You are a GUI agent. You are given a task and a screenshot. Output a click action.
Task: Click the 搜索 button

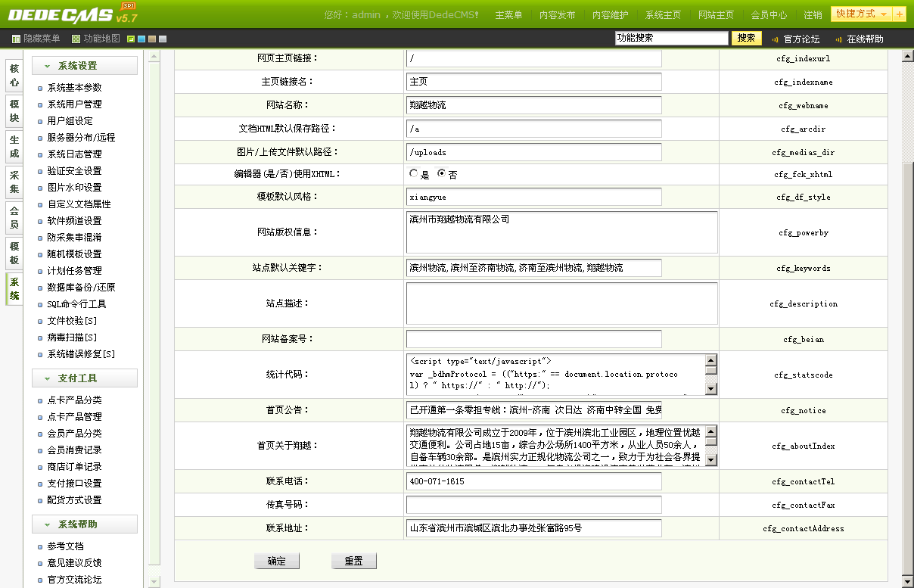click(x=746, y=39)
